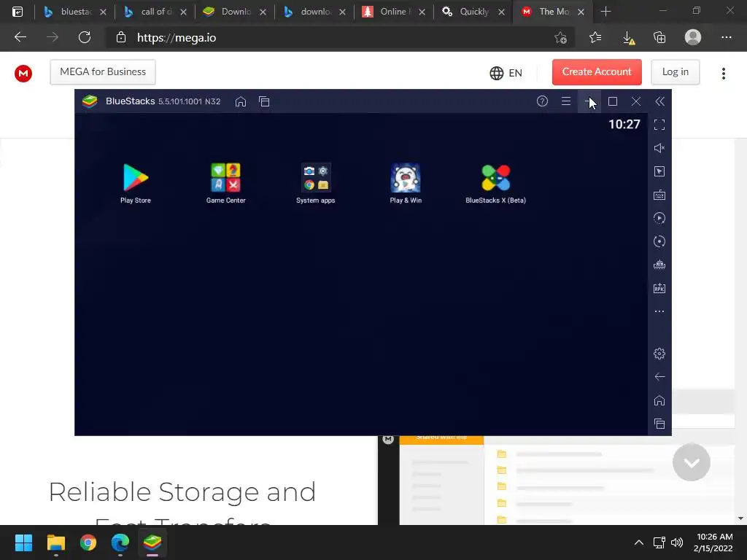Open the taskbar volume control
The height and width of the screenshot is (560, 747).
click(676, 542)
